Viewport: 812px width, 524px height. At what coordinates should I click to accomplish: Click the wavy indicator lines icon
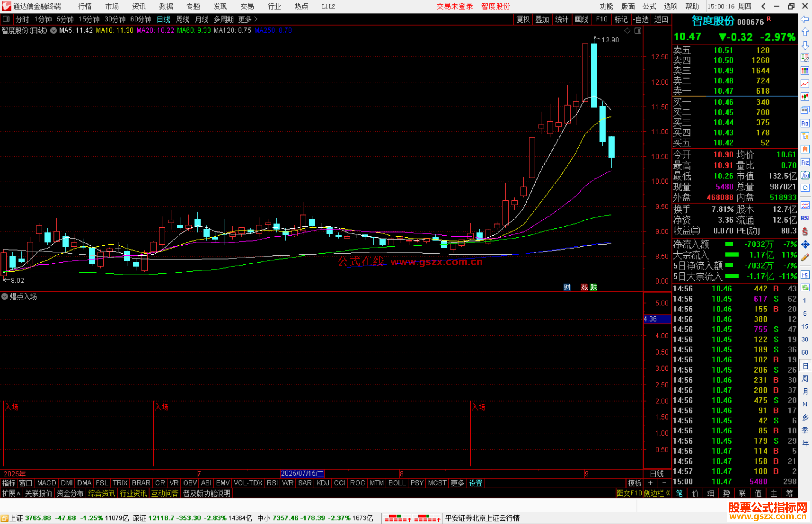805,205
